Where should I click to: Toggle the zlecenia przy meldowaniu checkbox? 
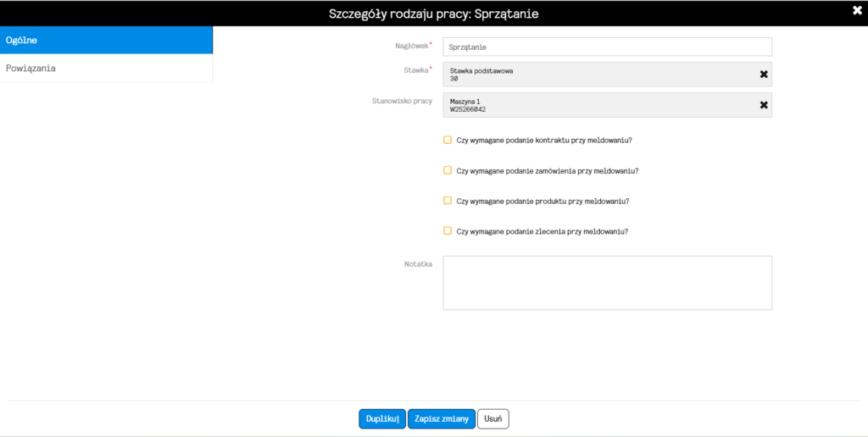pos(448,230)
